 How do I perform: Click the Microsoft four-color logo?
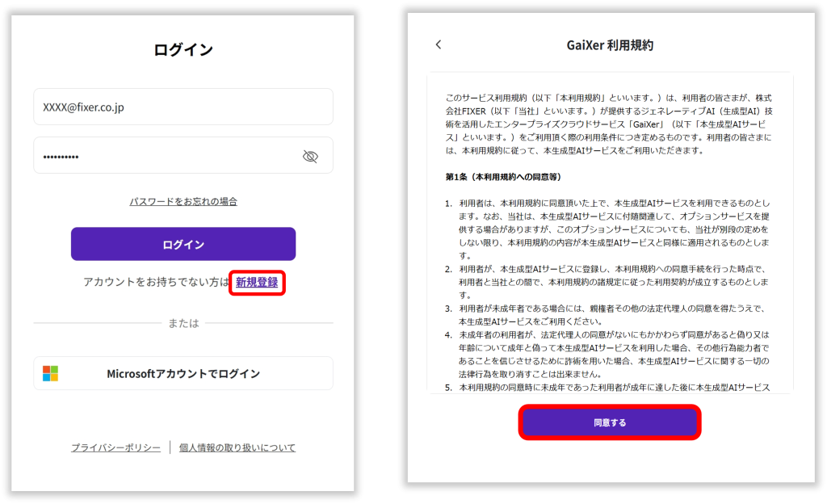[x=51, y=373]
